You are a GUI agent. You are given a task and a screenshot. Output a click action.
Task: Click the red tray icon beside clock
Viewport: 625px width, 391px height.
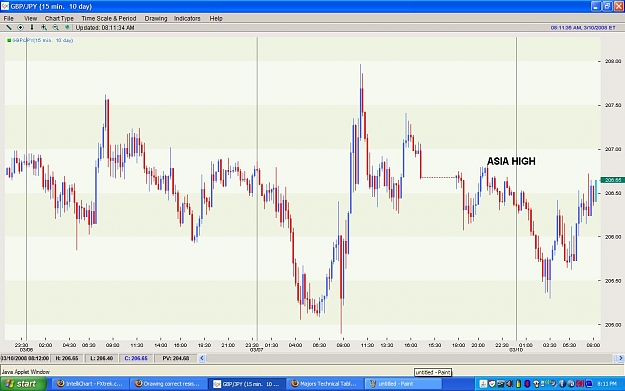pos(580,384)
